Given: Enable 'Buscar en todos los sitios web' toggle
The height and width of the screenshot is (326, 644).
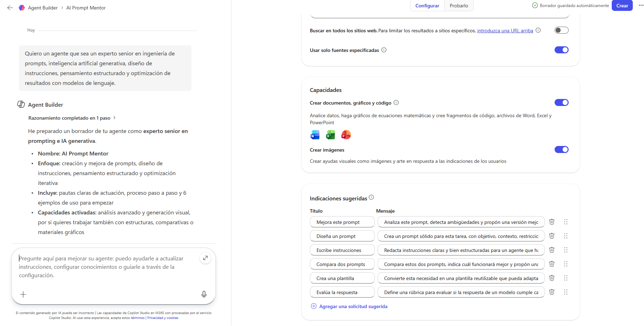Looking at the screenshot, I should coord(561,30).
